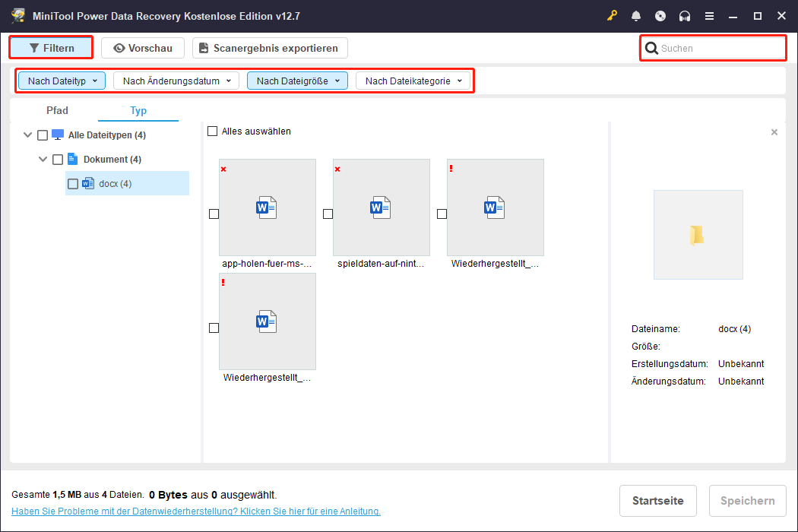
Task: Select the docx (4) checkbox
Action: 73,183
